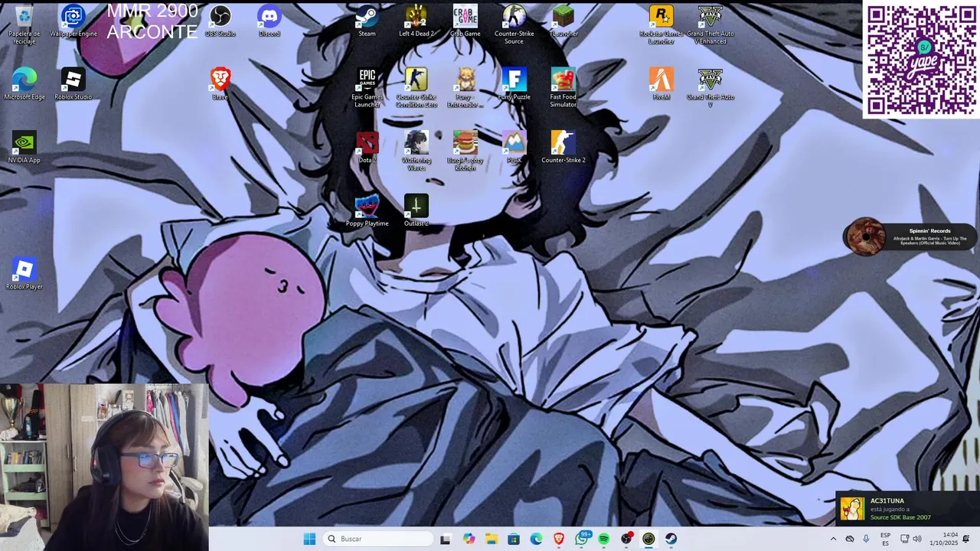Select the non-Enhanced Grand Theft Auto V shortcut
This screenshot has width=980, height=551.
[x=710, y=88]
